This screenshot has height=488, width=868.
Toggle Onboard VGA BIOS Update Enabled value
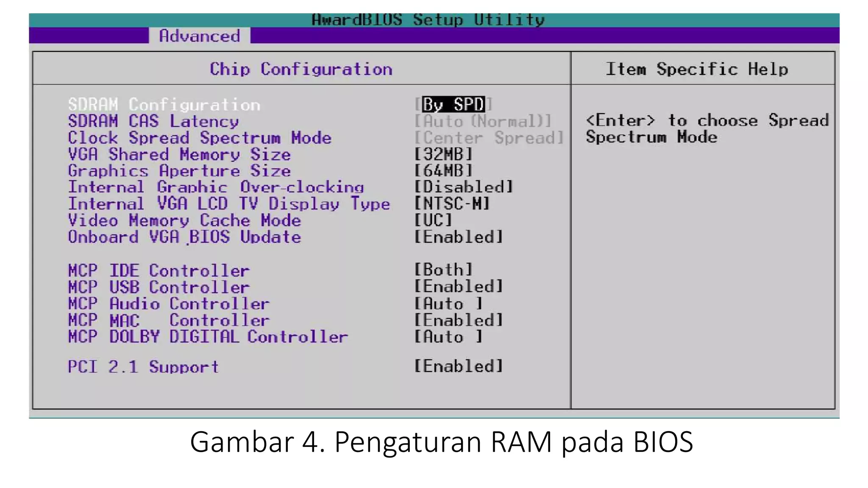point(459,237)
